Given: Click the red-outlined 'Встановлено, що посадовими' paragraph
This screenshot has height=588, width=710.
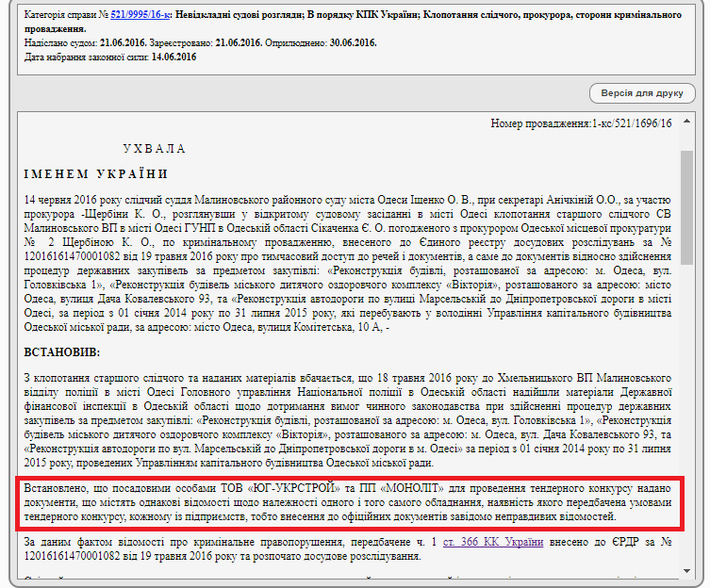Looking at the screenshot, I should tap(347, 504).
